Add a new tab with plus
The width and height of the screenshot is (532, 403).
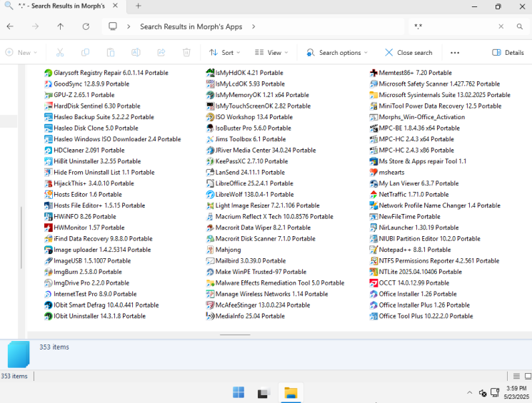tap(138, 6)
